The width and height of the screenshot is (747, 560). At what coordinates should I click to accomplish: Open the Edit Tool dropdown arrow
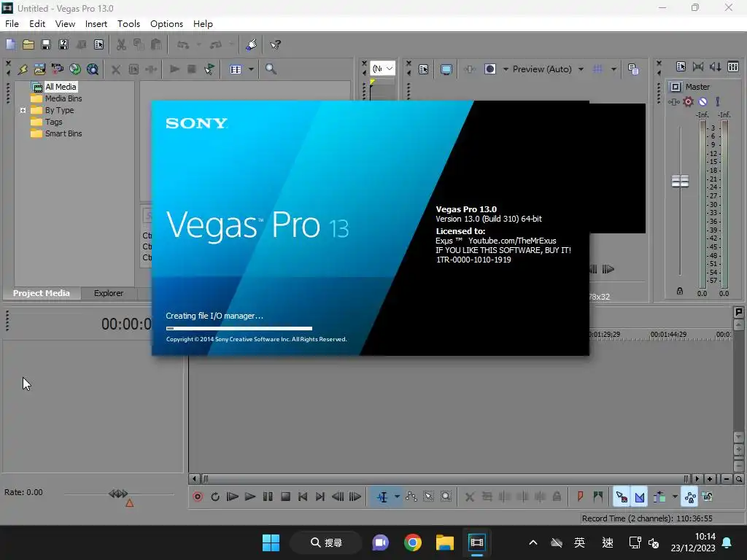[397, 497]
